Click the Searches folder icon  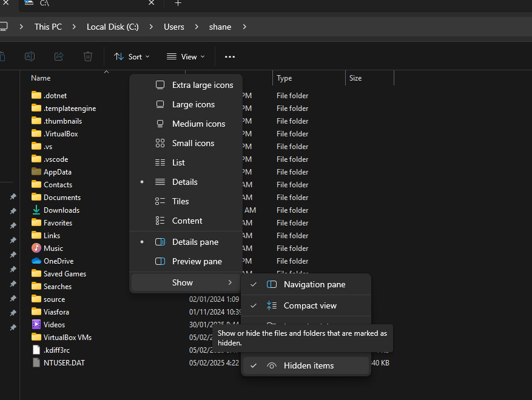36,286
